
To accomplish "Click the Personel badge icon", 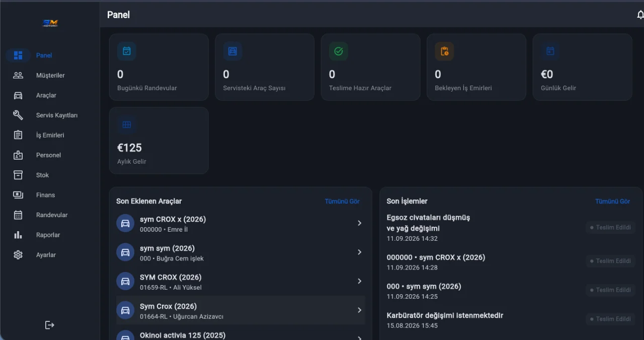I will 18,155.
